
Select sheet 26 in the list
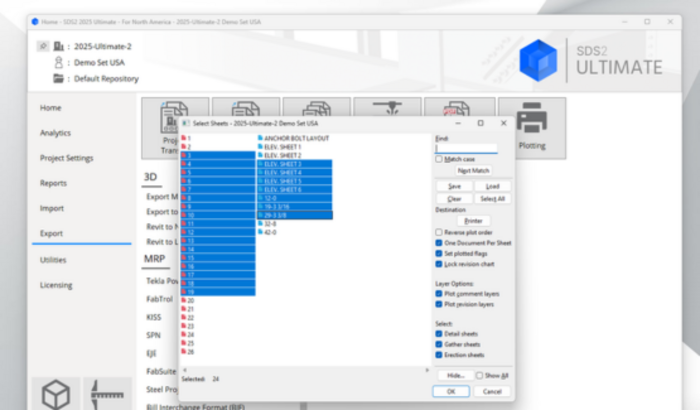point(189,351)
